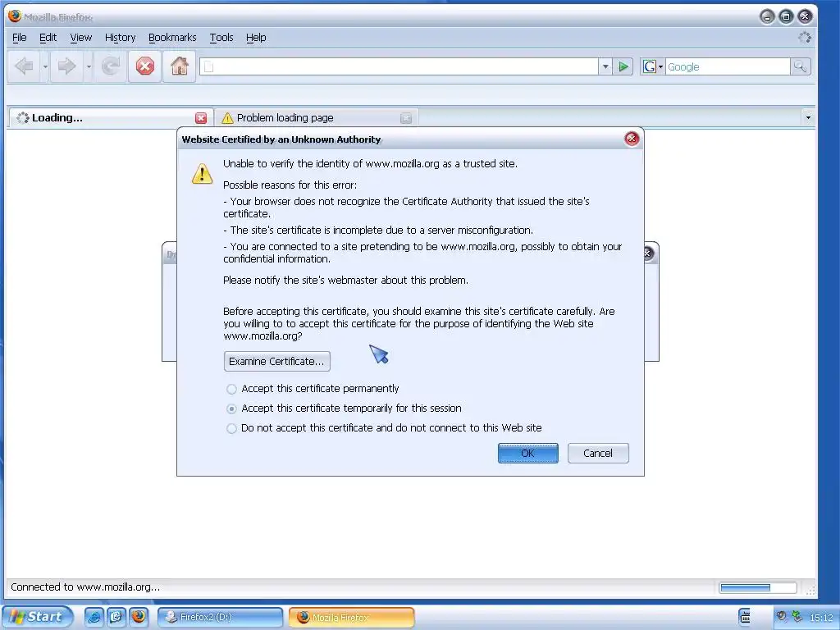Click the 'Please notify the site's webmaster' text
This screenshot has height=630, width=840.
coord(345,281)
